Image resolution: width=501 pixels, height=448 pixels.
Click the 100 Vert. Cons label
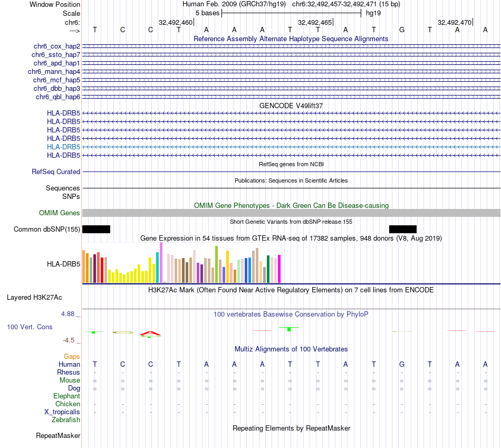pos(30,327)
